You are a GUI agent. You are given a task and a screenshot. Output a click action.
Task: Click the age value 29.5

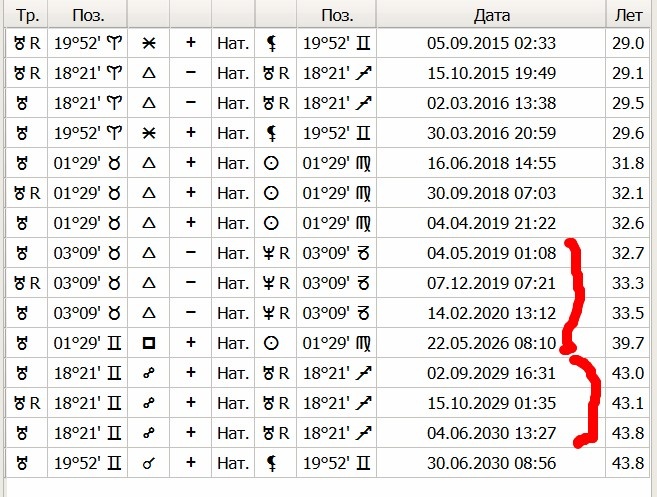tap(628, 103)
